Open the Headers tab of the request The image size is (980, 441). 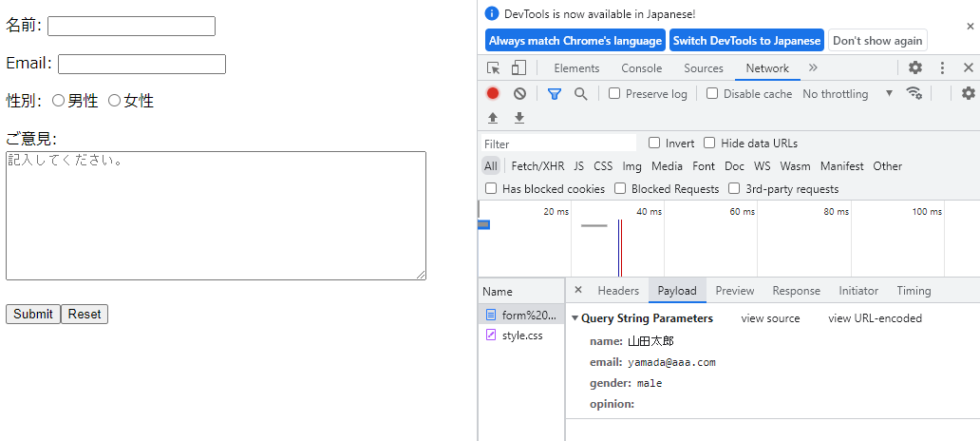[x=618, y=291]
